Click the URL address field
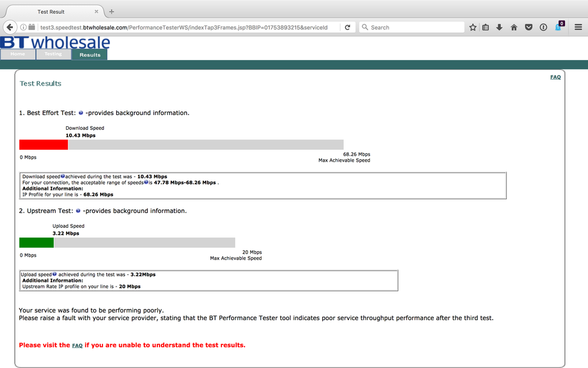This screenshot has height=368, width=588. click(x=184, y=27)
